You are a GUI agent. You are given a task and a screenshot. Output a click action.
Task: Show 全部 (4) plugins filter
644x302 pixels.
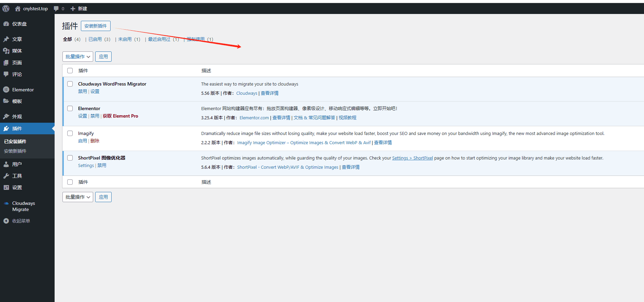click(72, 39)
